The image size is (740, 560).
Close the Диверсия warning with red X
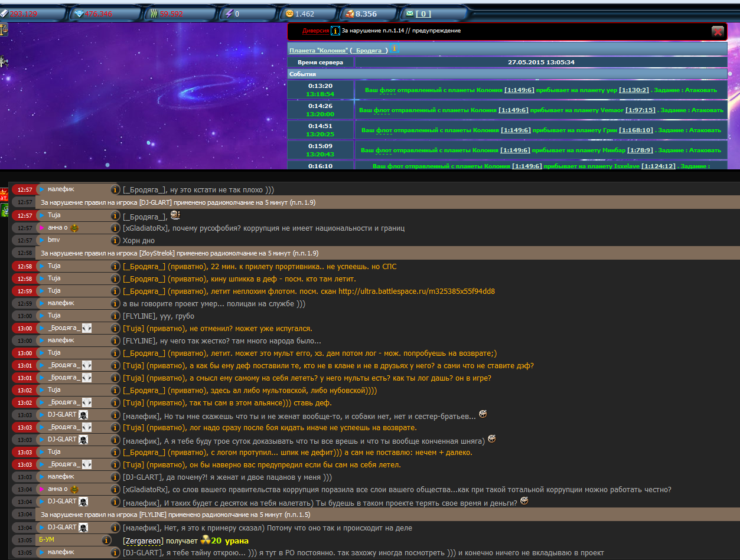click(x=718, y=32)
